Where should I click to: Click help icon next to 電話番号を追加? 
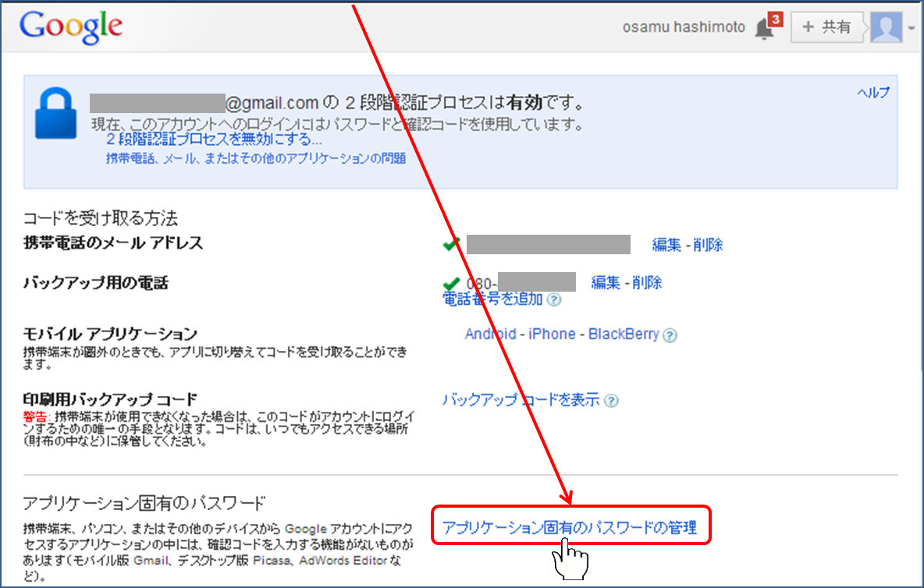point(554,299)
